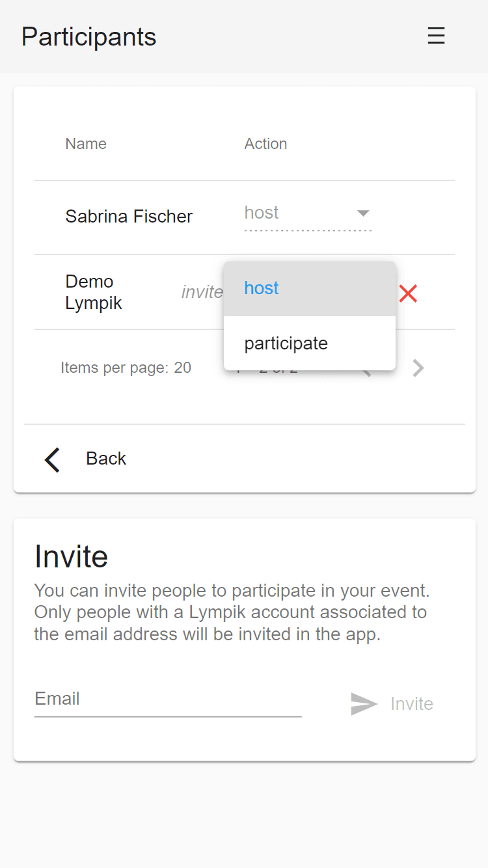488x868 pixels.
Task: Click the paper plane send icon
Action: 364,704
